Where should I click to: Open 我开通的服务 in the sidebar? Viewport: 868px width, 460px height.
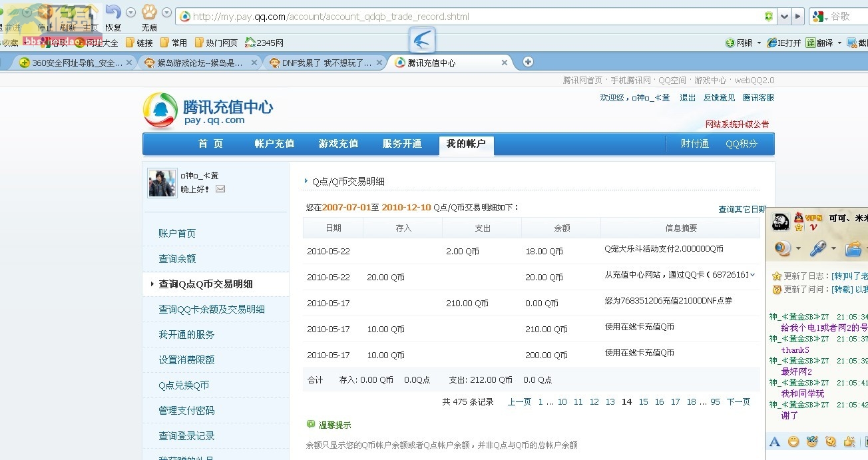point(186,335)
